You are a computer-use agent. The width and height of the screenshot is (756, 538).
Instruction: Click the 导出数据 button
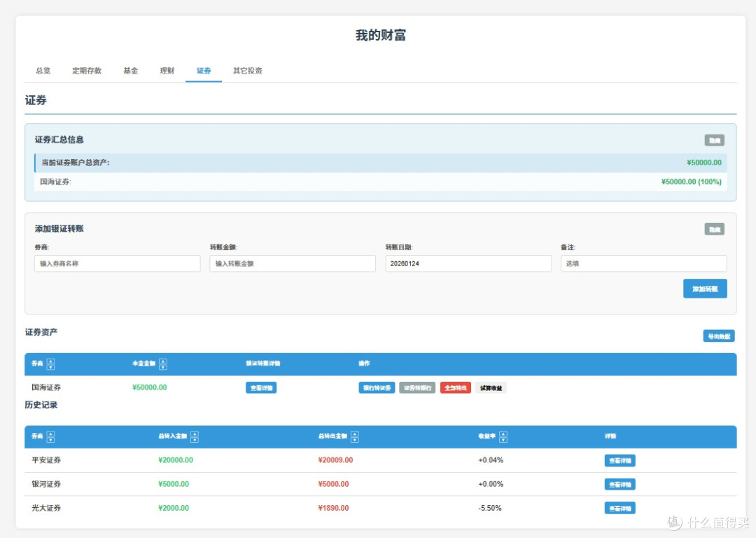pyautogui.click(x=718, y=336)
